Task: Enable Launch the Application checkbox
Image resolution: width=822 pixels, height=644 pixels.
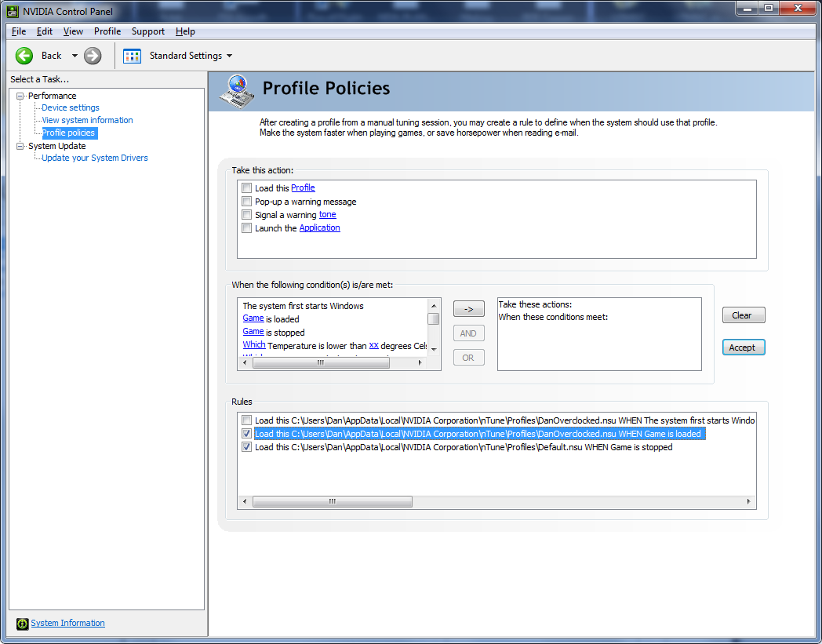Action: point(246,227)
